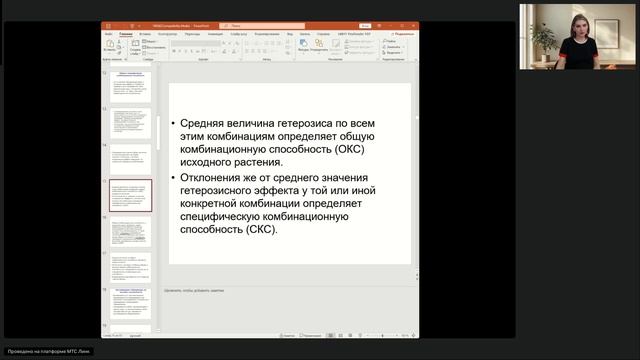
Task: Click the Sign in button in title bar
Action: click(x=365, y=26)
